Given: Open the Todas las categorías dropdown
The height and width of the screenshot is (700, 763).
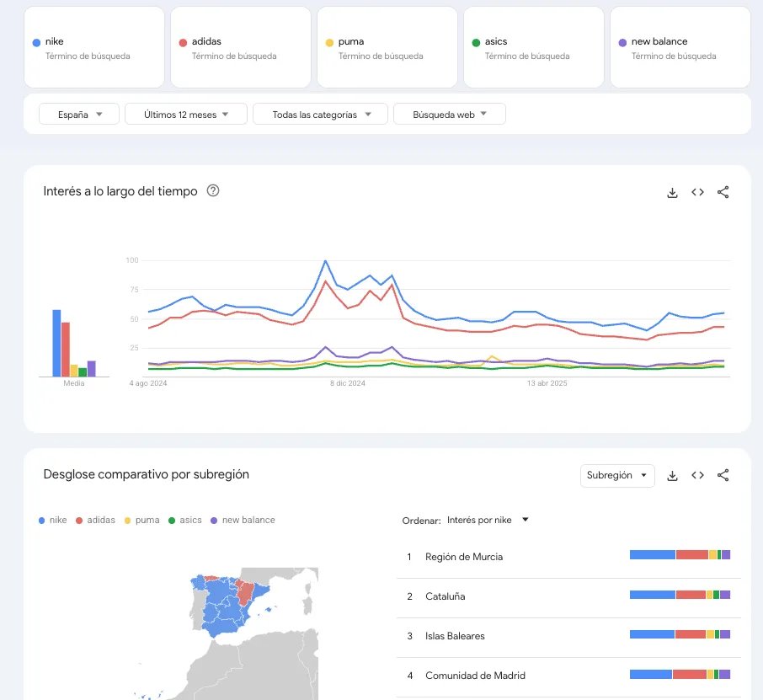Looking at the screenshot, I should [320, 114].
